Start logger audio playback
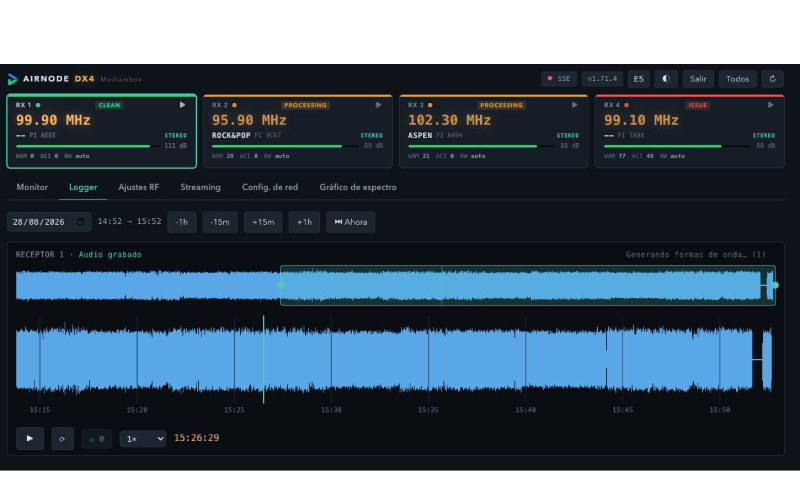The height and width of the screenshot is (500, 800). tap(30, 438)
